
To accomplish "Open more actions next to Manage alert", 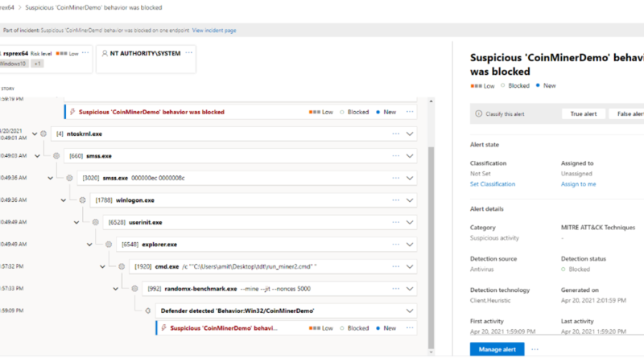I will (x=535, y=349).
